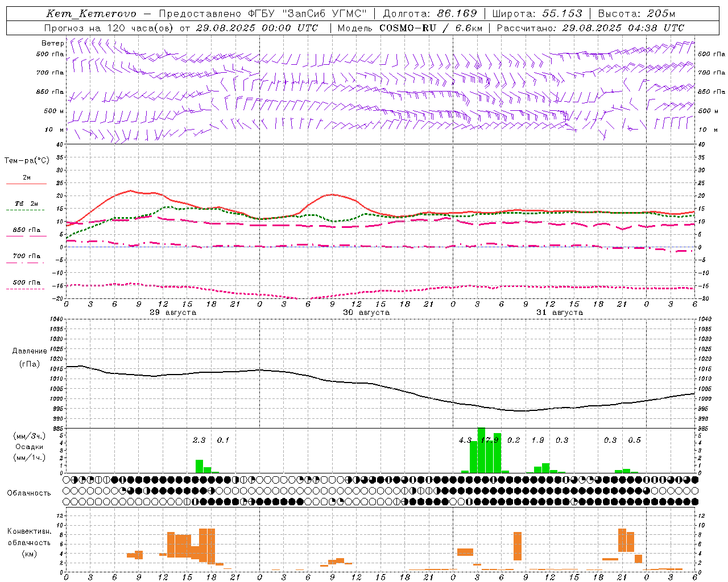Click the precipitation total 4.3
This screenshot has width=728, height=582.
[x=465, y=440]
